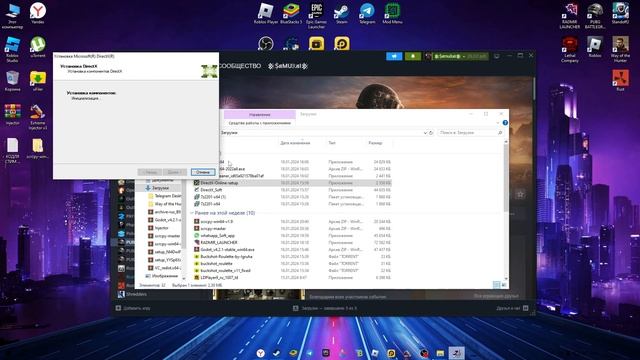Select the uTorrent desktop icon
The height and width of the screenshot is (360, 640).
pos(38,47)
